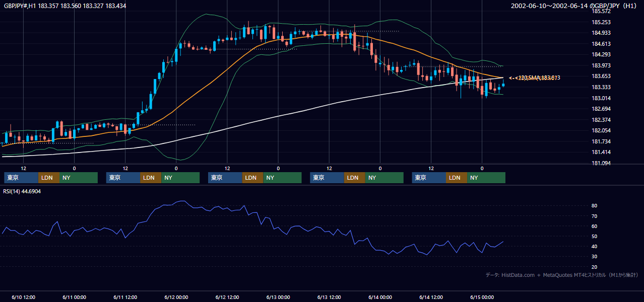Select the rightmost 東京 session block
The image size is (644, 302).
[x=429, y=178]
